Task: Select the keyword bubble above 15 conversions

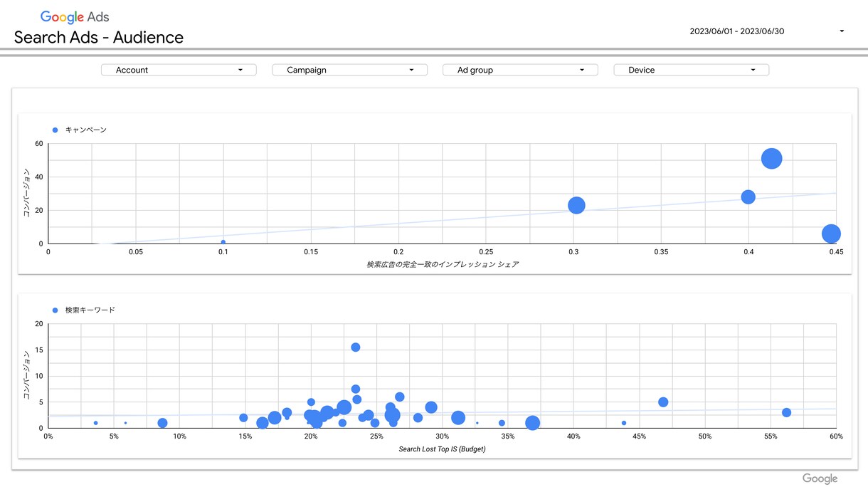Action: coord(356,347)
